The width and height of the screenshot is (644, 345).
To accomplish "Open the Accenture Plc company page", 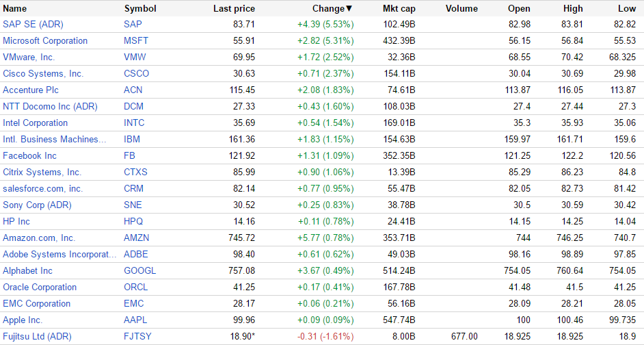I will point(31,90).
